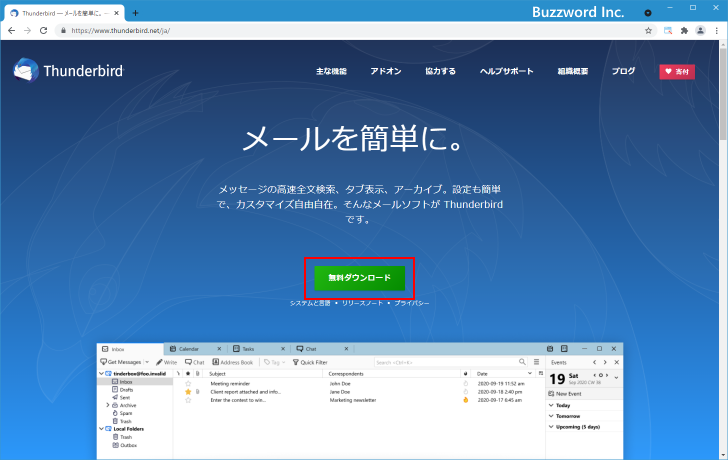Reload the Thunderbird page

tap(44, 31)
